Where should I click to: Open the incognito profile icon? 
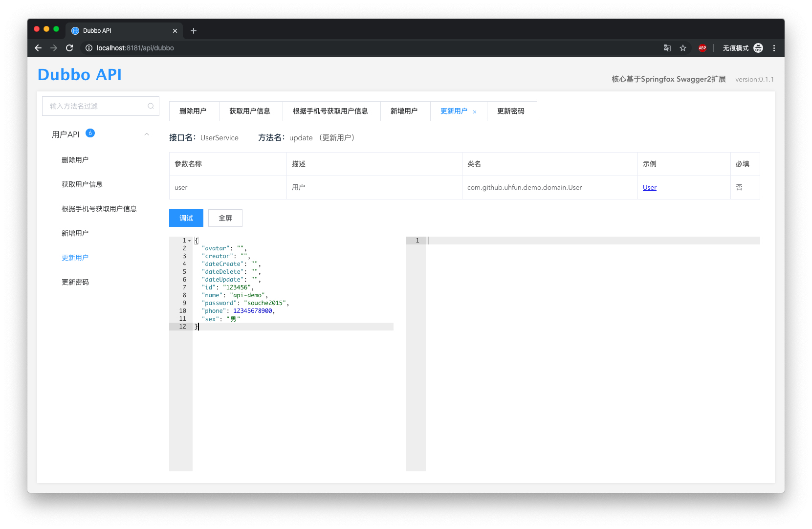(758, 48)
